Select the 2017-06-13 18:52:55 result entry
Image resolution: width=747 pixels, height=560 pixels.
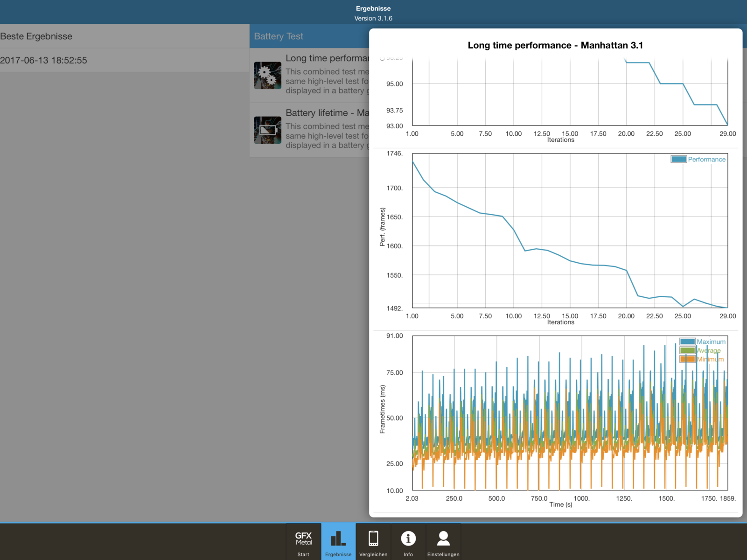125,60
